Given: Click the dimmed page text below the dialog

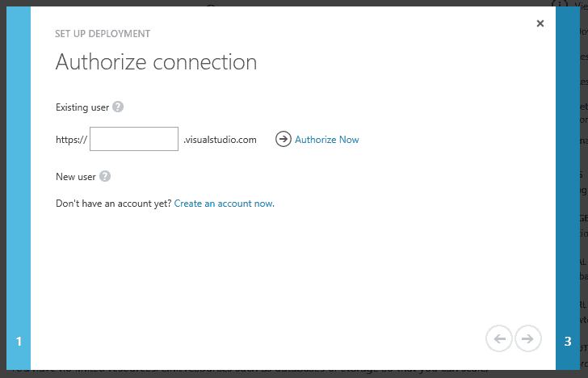Looking at the screenshot, I should (x=242, y=374).
